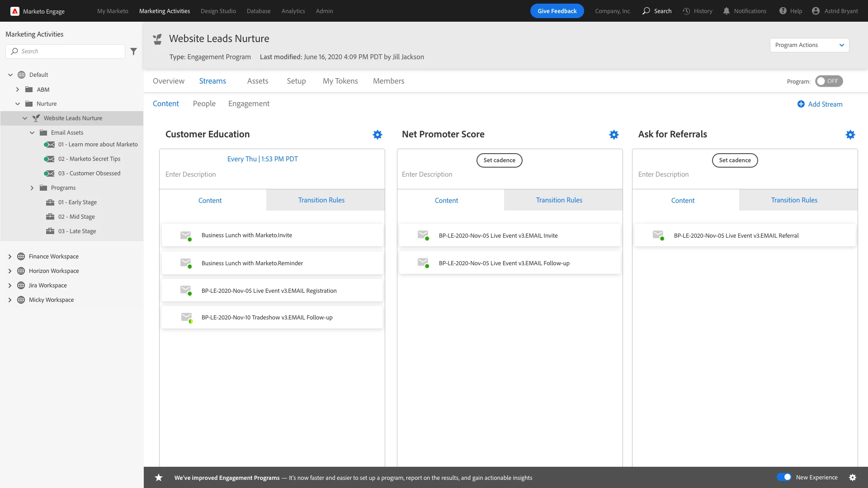Click the filter funnel icon in sidebar
This screenshot has width=868, height=488.
(133, 52)
